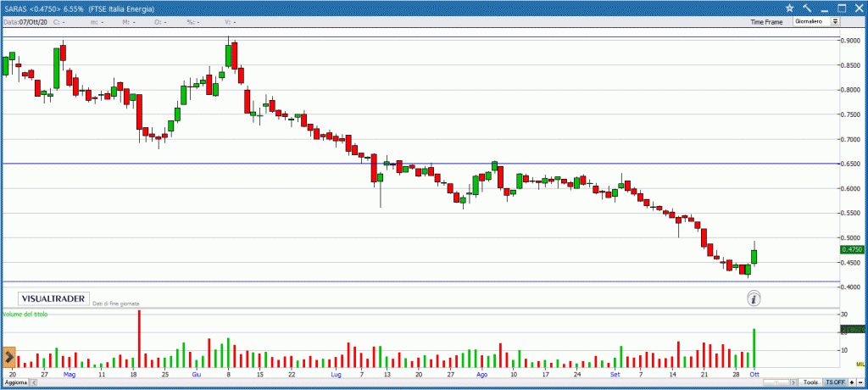Viewport: 868px width, 390px height.
Task: Click the 'Time Frame' label
Action: coord(766,22)
